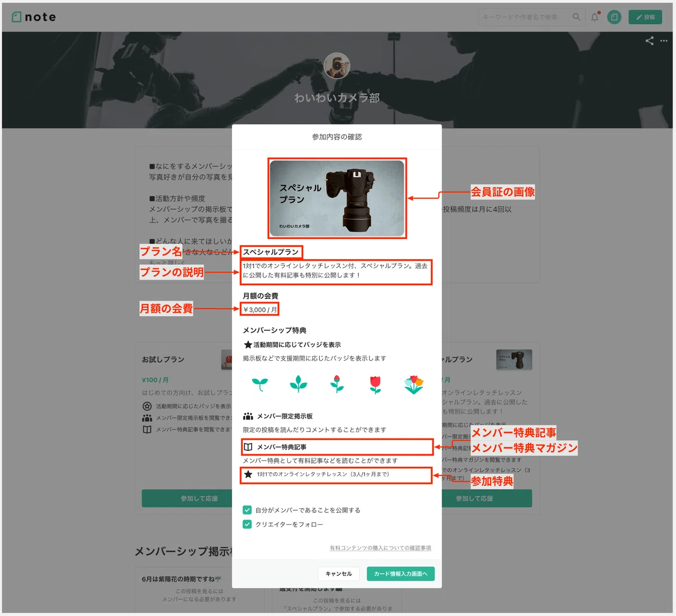Uncheck クリエイターをフォロー checkbox
Viewport: 676px width, 616px height.
pos(247,524)
